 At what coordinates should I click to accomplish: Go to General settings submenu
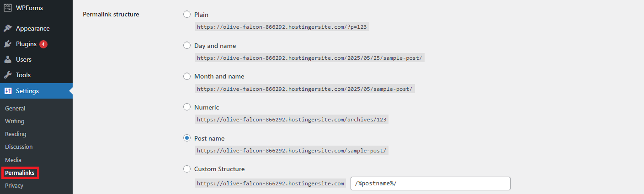click(x=15, y=109)
